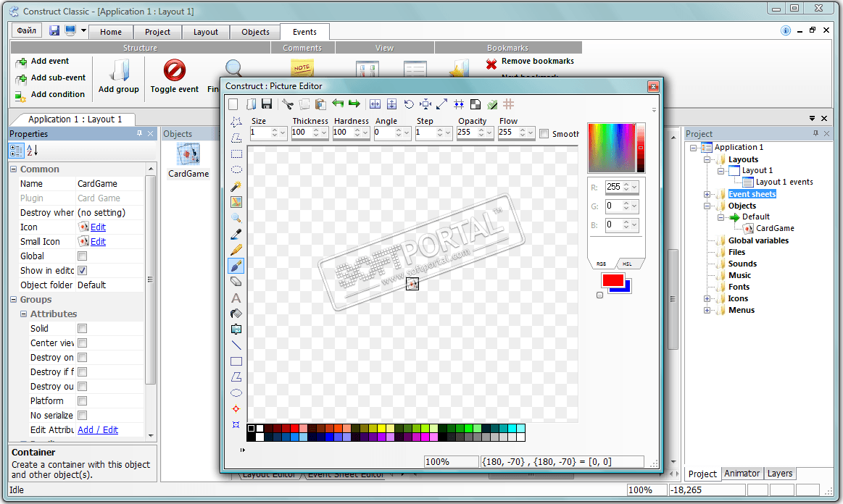This screenshot has width=843, height=504.
Task: Select the Color picker eyedropper tool
Action: (x=236, y=235)
